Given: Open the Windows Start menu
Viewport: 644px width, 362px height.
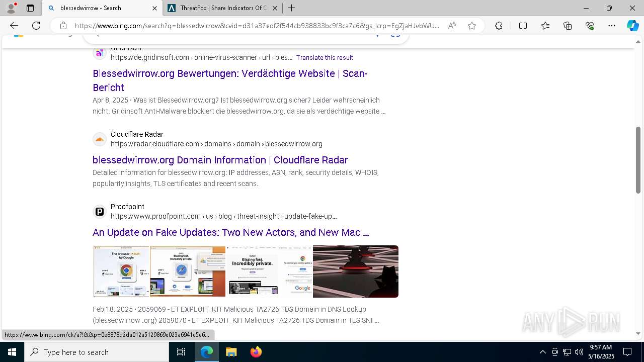Looking at the screenshot, I should click(12, 352).
